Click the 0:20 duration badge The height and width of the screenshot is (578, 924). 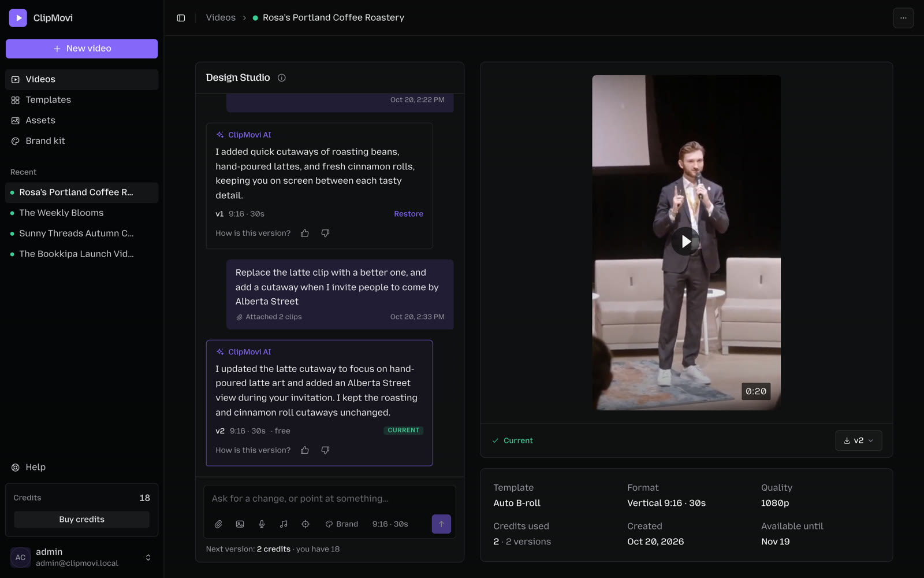(756, 391)
